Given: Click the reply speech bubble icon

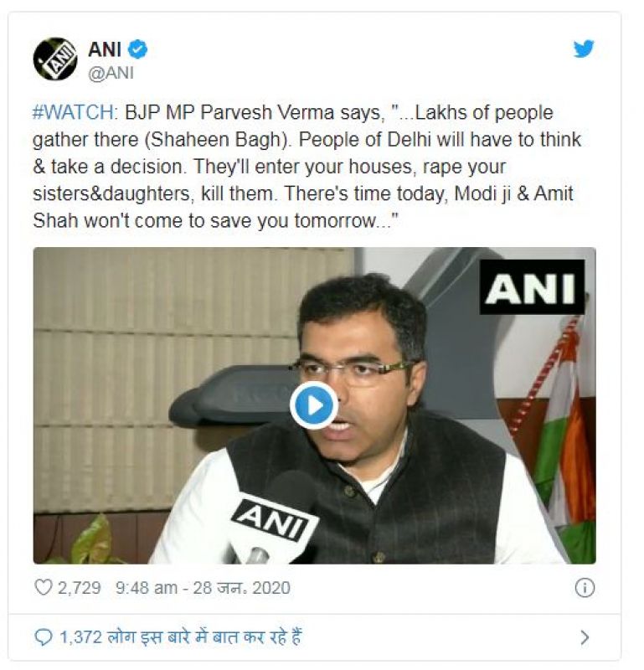Looking at the screenshot, I should [43, 637].
